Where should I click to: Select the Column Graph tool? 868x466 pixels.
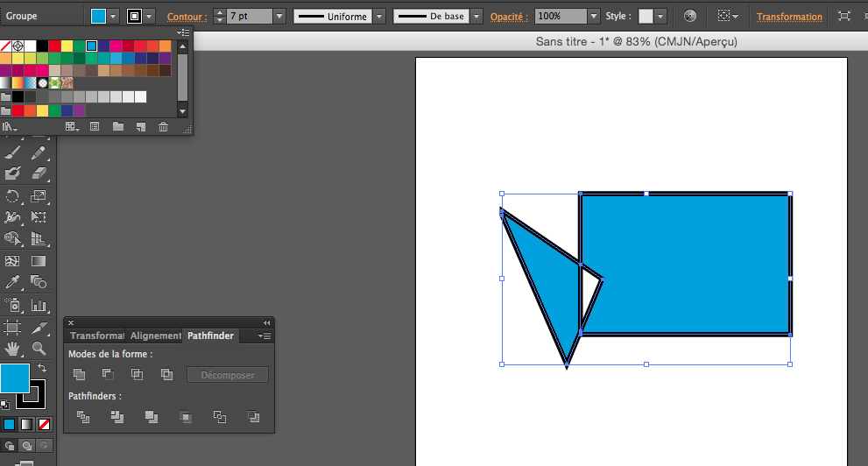click(39, 305)
